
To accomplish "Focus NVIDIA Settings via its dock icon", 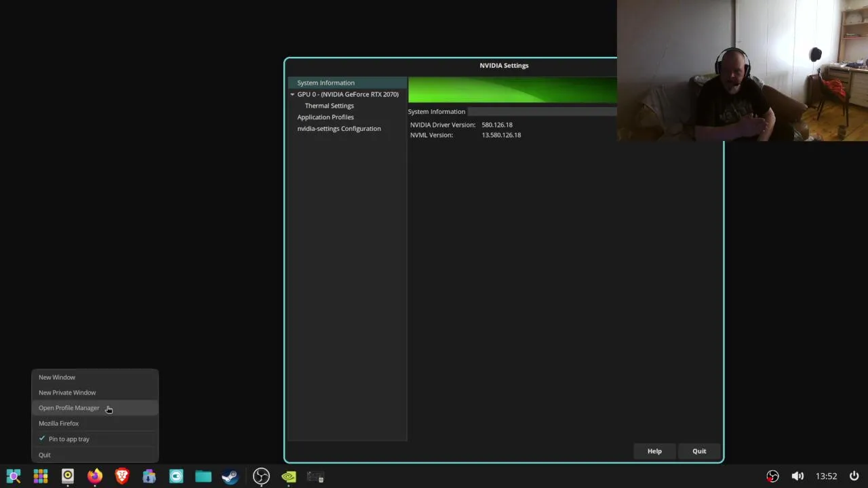I will (x=289, y=476).
